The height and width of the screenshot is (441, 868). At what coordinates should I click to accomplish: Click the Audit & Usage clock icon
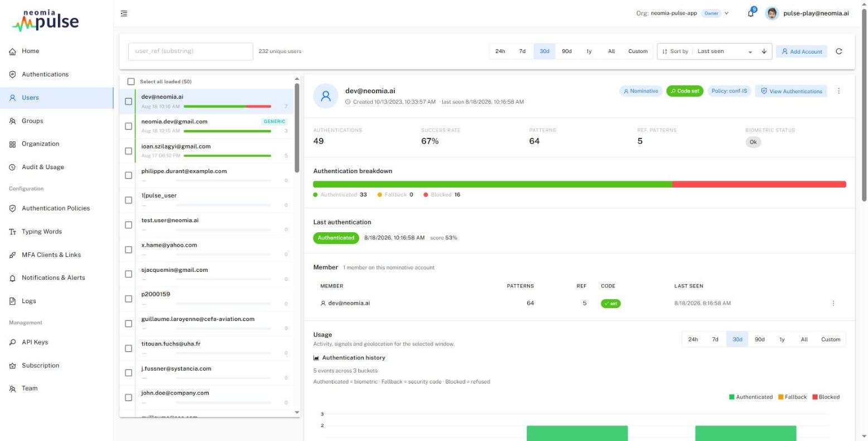point(12,167)
